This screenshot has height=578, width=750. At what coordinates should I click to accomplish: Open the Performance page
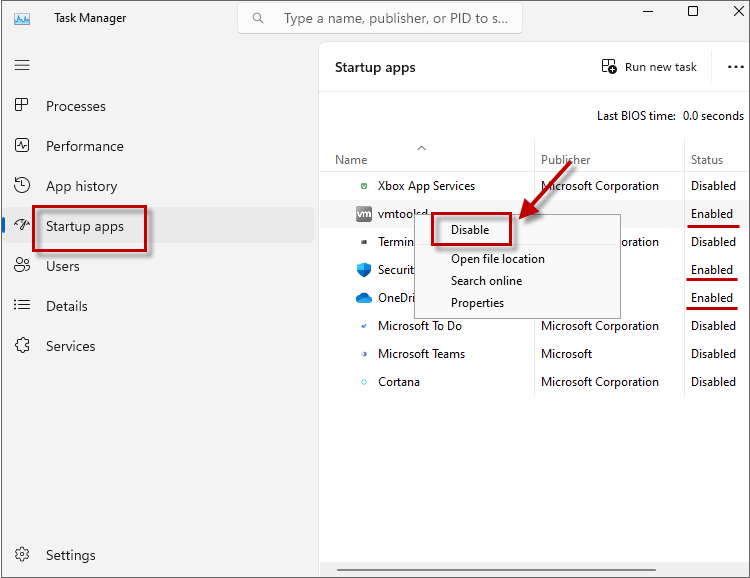[85, 146]
